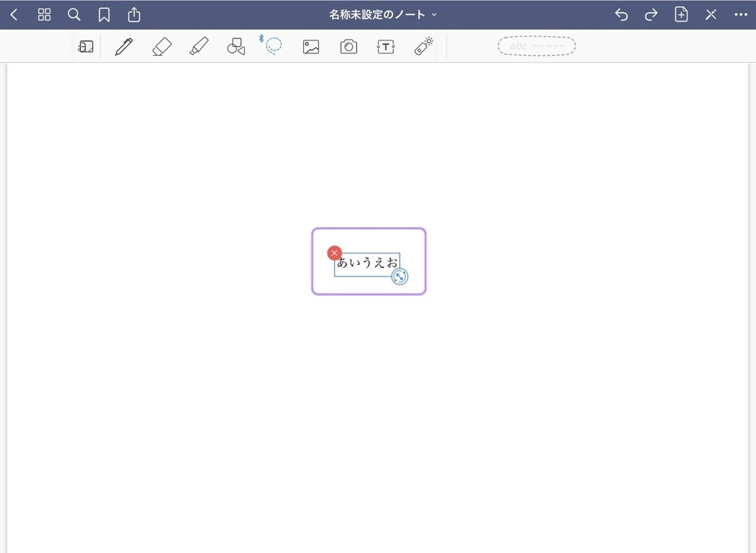Image resolution: width=756 pixels, height=553 pixels.
Task: Bookmark the current page
Action: (x=104, y=15)
